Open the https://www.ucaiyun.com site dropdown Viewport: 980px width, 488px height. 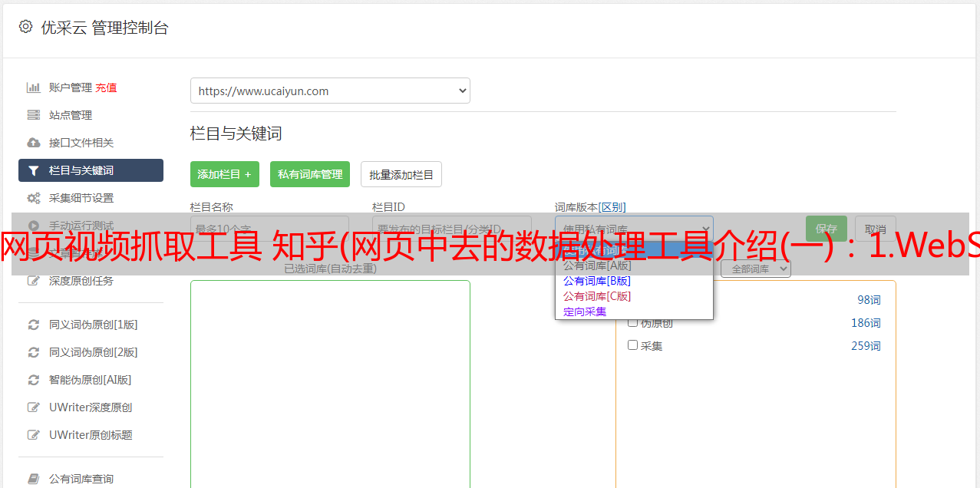(330, 91)
